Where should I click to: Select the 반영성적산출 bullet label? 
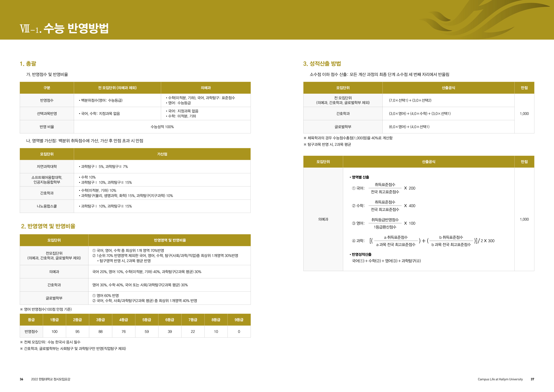[x=361, y=254]
